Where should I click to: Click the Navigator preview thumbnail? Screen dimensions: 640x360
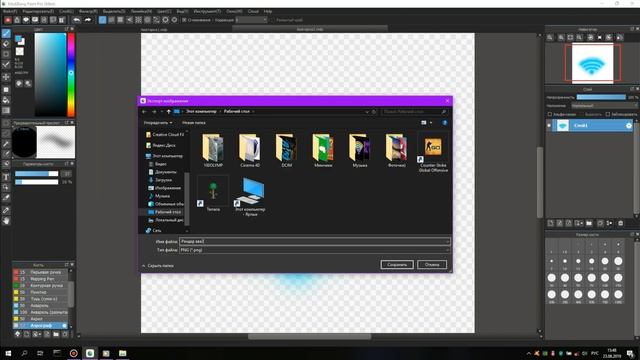pyautogui.click(x=592, y=63)
